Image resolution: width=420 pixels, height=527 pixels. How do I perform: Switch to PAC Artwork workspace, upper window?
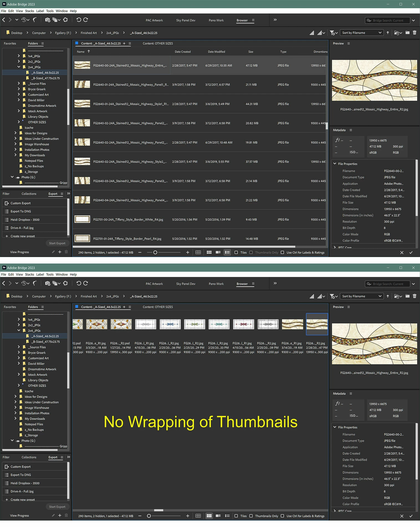[x=154, y=20]
